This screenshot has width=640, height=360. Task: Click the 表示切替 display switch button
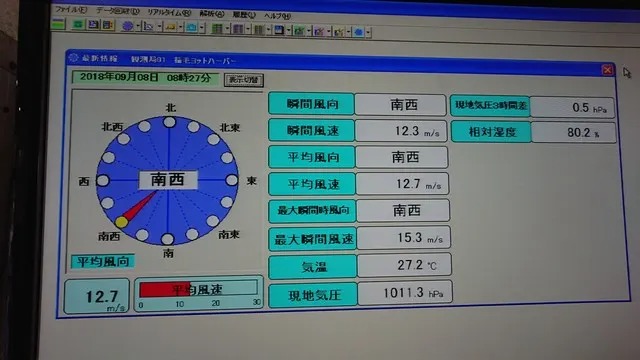click(244, 80)
